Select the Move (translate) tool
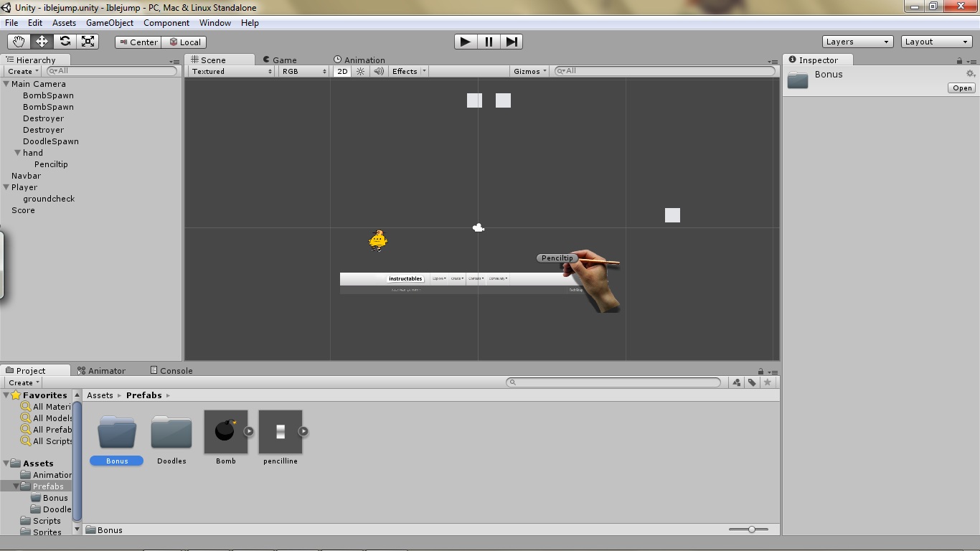 pyautogui.click(x=42, y=42)
